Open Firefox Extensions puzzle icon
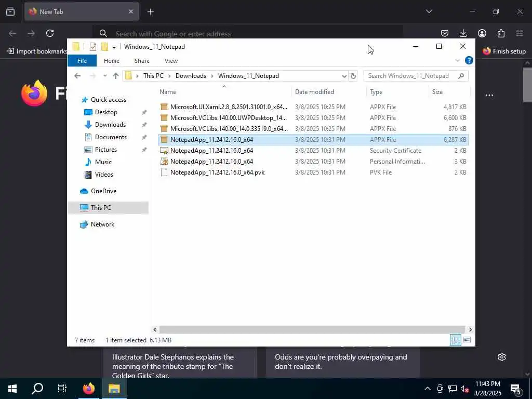 501,33
